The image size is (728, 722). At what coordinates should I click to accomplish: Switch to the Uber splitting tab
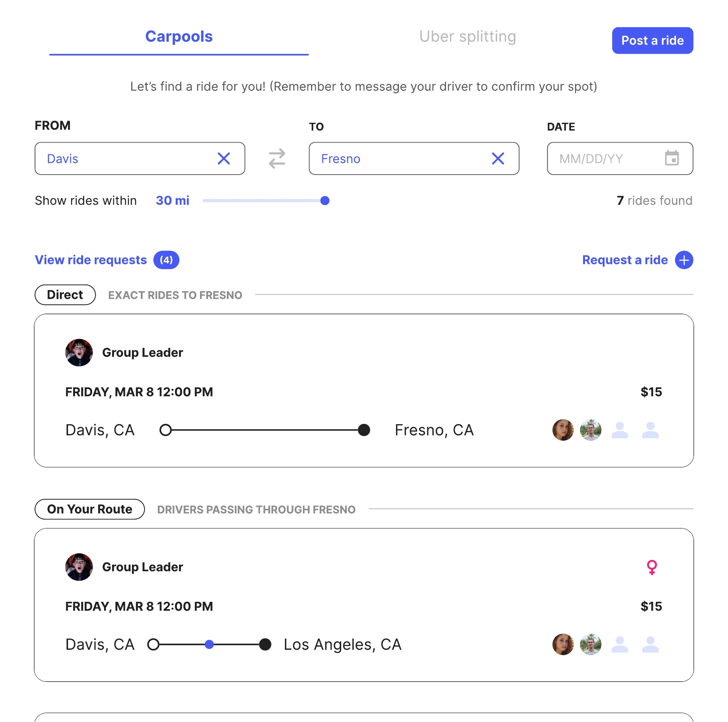468,36
